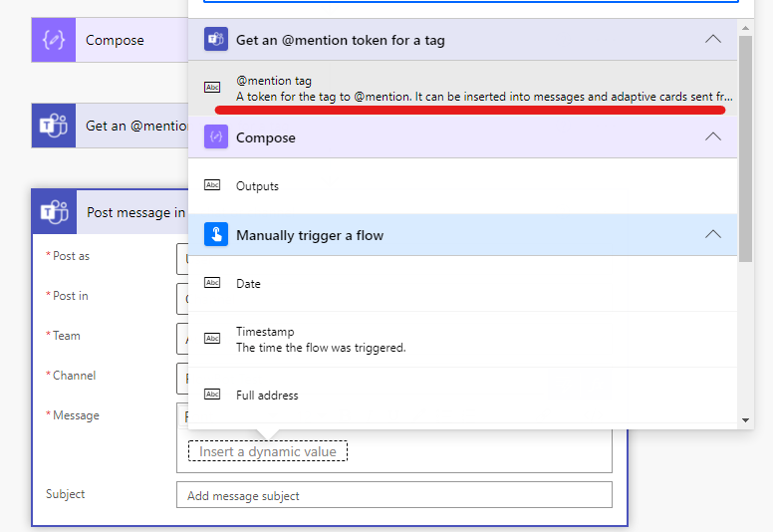Click Insert a dynamic value placeholder
Image resolution: width=773 pixels, height=532 pixels.
coord(268,451)
